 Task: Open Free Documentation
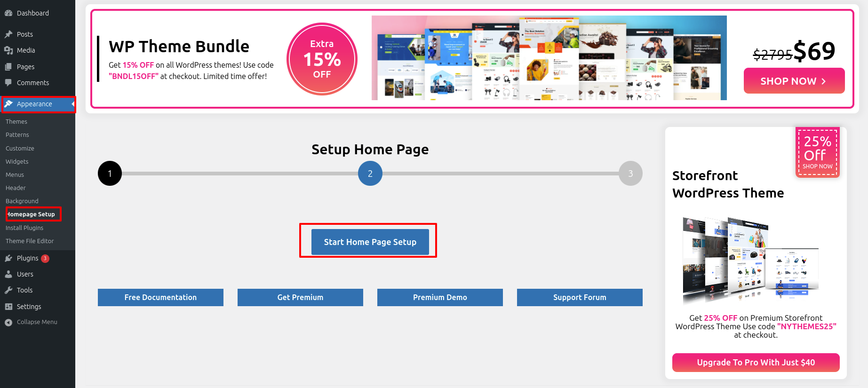160,298
